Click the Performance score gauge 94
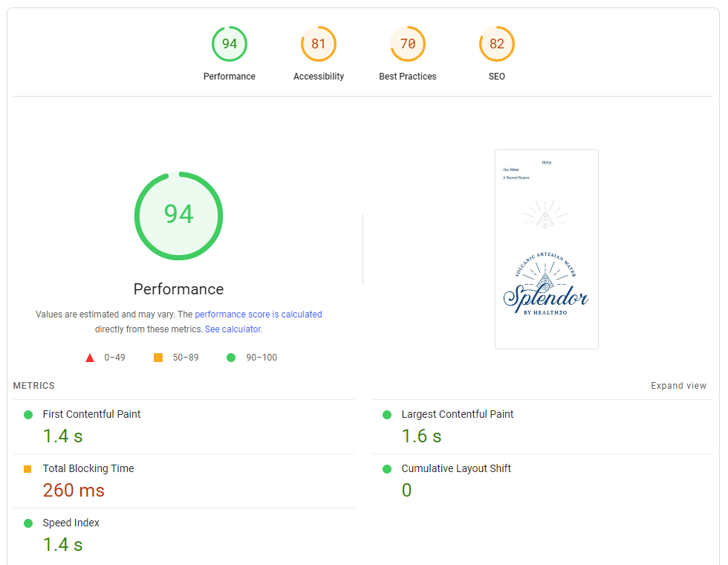The height and width of the screenshot is (565, 728). pos(230,44)
